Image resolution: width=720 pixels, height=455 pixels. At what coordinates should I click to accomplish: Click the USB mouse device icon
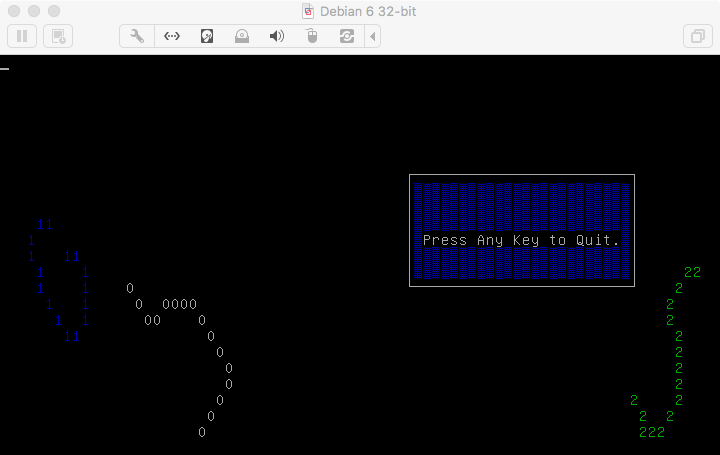(312, 36)
